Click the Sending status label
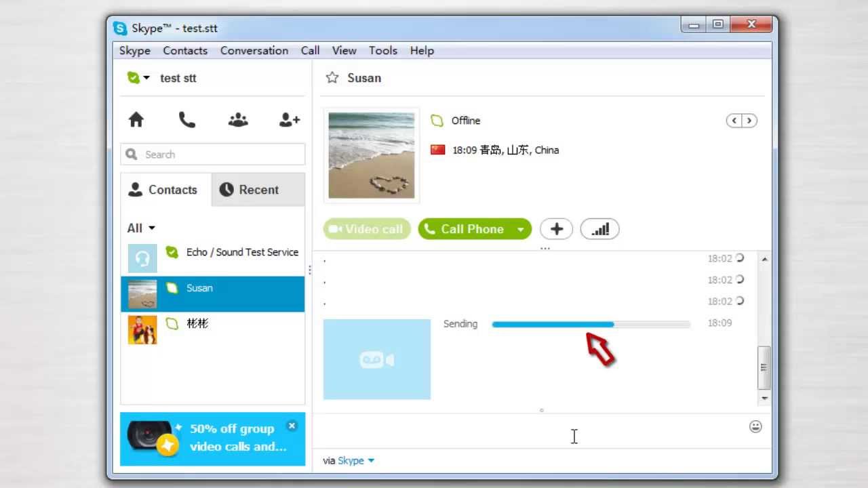This screenshot has height=488, width=868. point(460,324)
